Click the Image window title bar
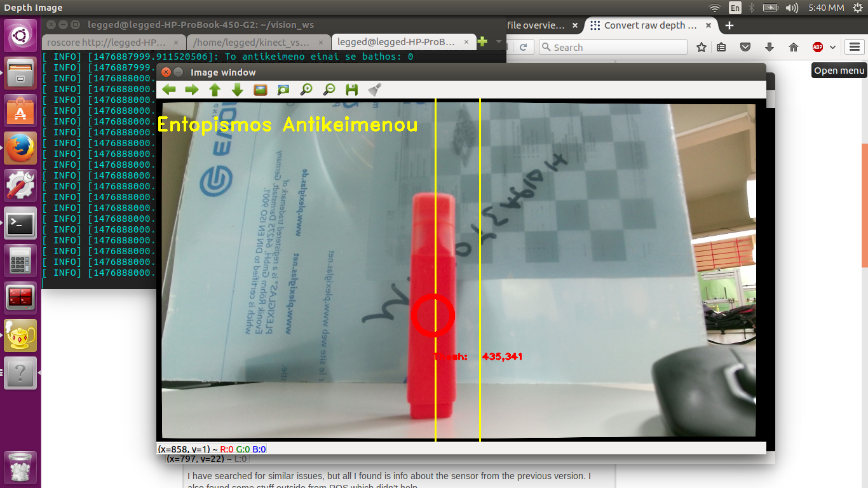The image size is (868, 488). coord(461,72)
